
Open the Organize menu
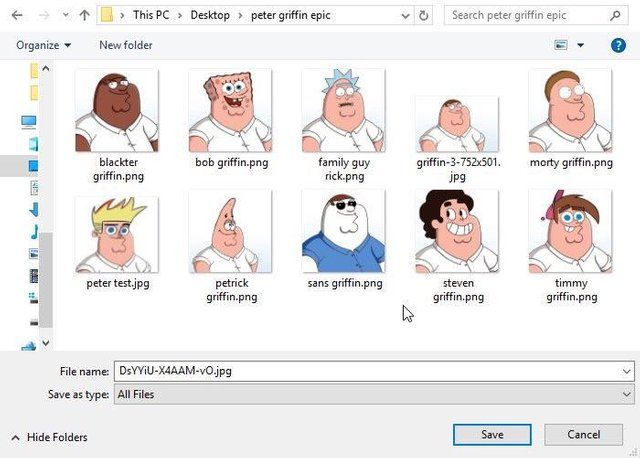43,45
